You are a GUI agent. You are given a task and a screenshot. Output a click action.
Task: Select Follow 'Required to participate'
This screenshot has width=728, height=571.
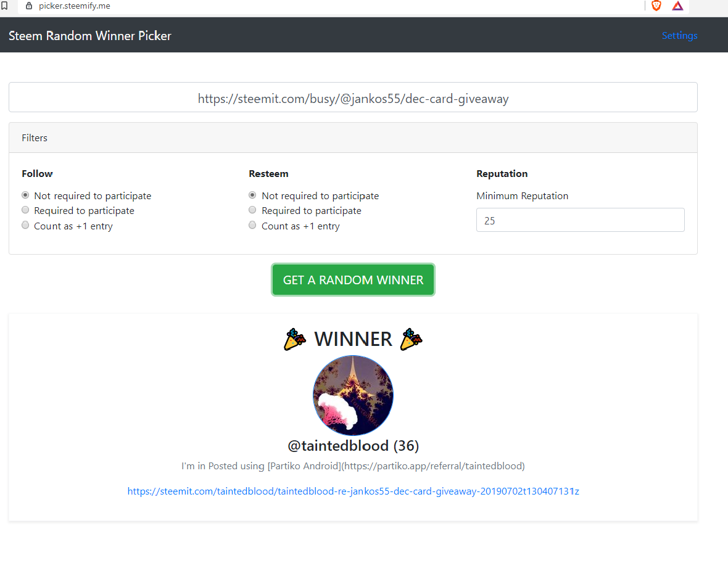(x=25, y=210)
